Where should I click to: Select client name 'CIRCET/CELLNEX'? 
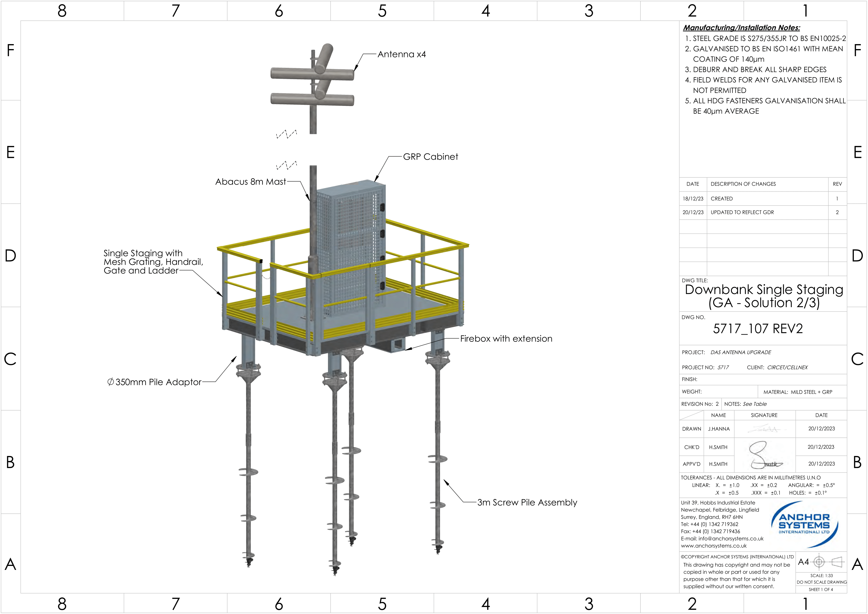pos(787,367)
